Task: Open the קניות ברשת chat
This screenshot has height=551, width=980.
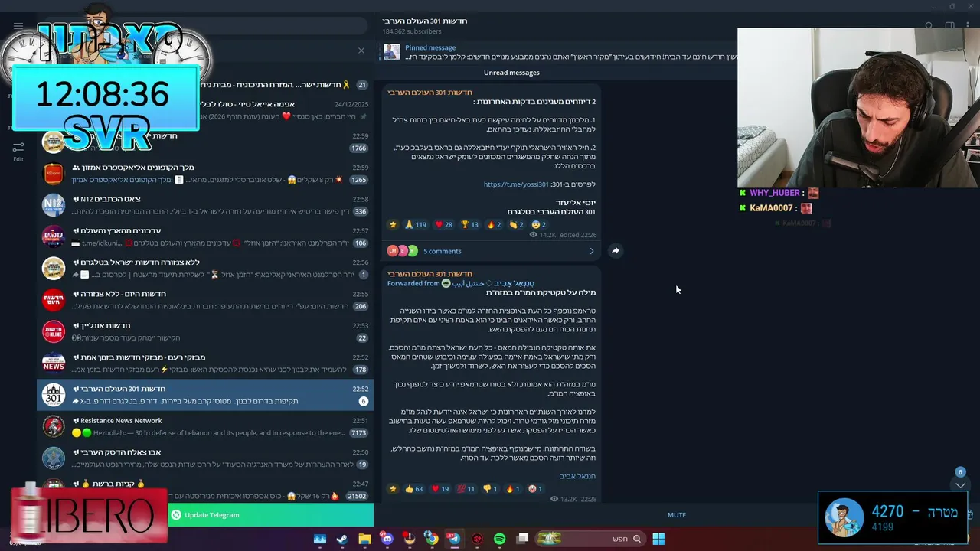Action: click(205, 488)
